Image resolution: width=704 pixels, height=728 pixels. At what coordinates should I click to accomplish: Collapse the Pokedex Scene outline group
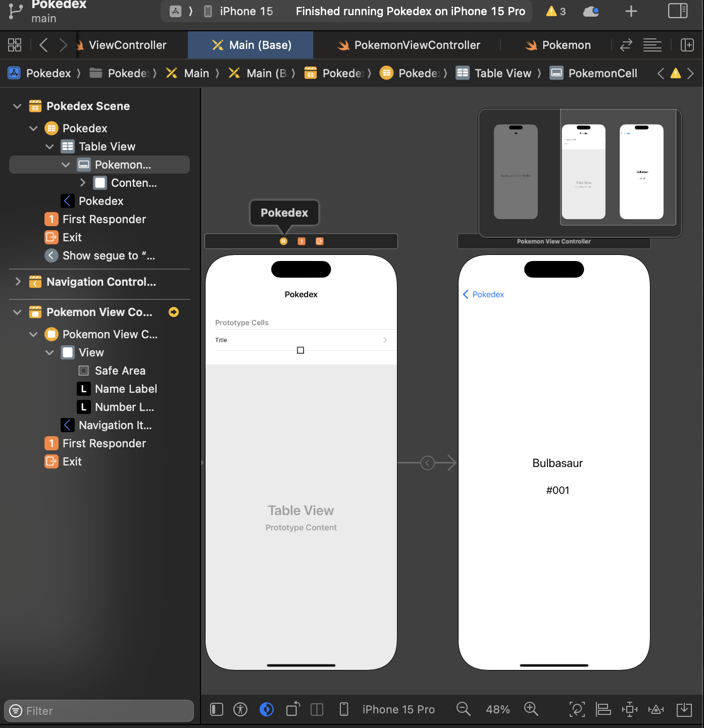pos(17,106)
